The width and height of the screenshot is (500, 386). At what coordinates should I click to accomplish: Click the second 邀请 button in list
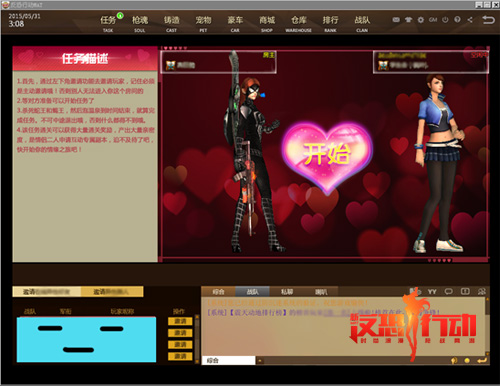[180, 333]
